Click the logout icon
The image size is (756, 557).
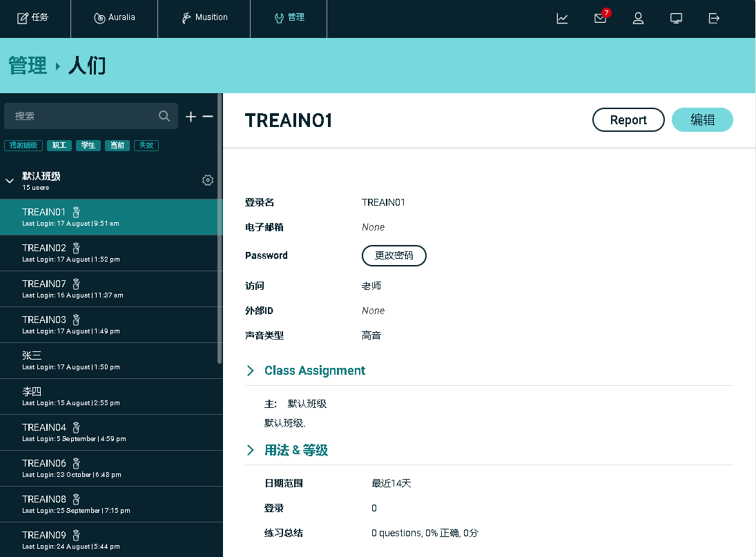coord(714,19)
